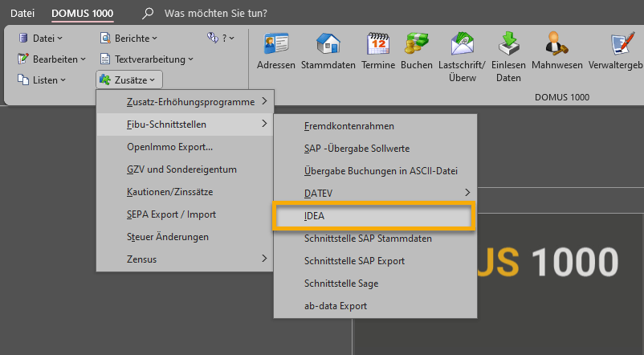644x355 pixels.
Task: Open the Bearbeiten dropdown menu
Action: click(x=51, y=59)
